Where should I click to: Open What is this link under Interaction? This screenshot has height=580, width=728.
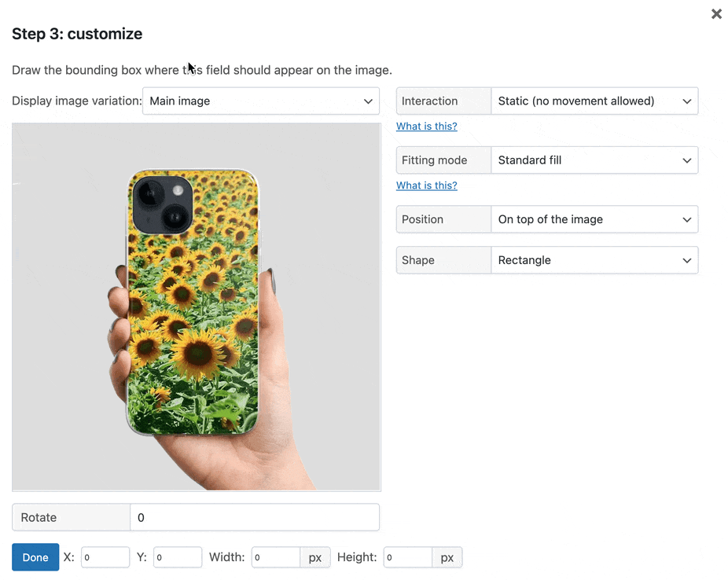click(x=427, y=127)
